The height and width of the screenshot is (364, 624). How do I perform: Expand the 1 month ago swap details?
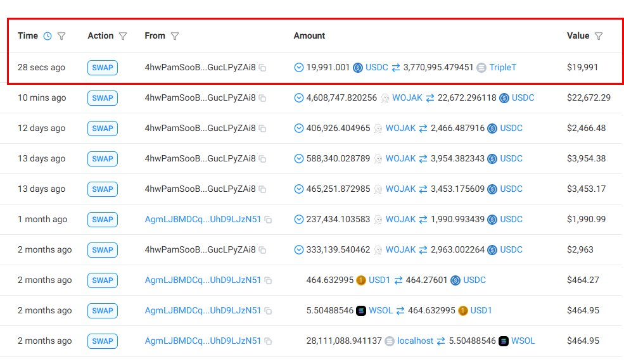(299, 220)
